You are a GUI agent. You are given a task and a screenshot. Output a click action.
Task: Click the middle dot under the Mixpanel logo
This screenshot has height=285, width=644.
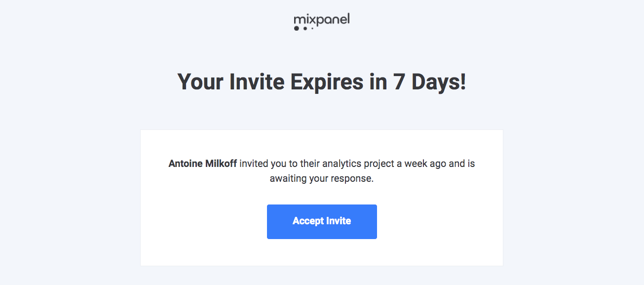(305, 29)
